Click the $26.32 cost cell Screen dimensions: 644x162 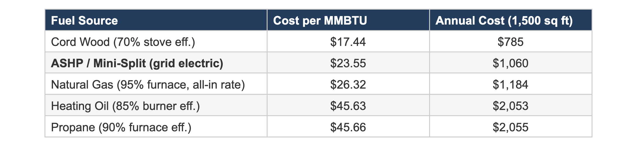(348, 85)
